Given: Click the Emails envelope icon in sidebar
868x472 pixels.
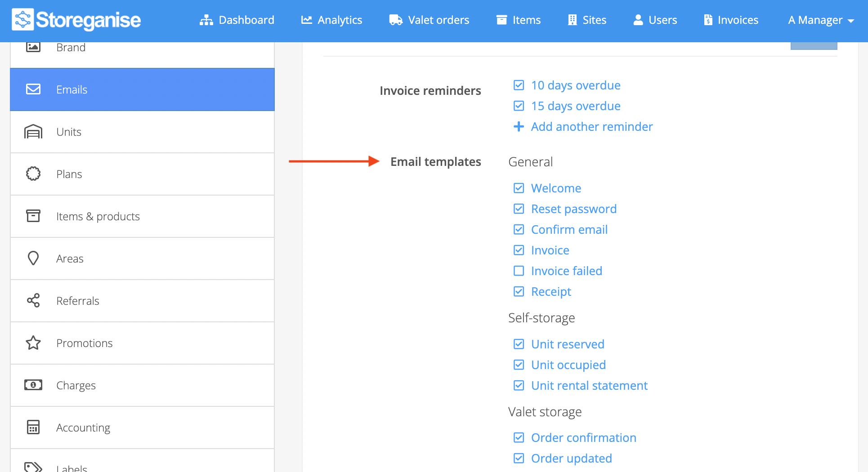Looking at the screenshot, I should point(33,89).
